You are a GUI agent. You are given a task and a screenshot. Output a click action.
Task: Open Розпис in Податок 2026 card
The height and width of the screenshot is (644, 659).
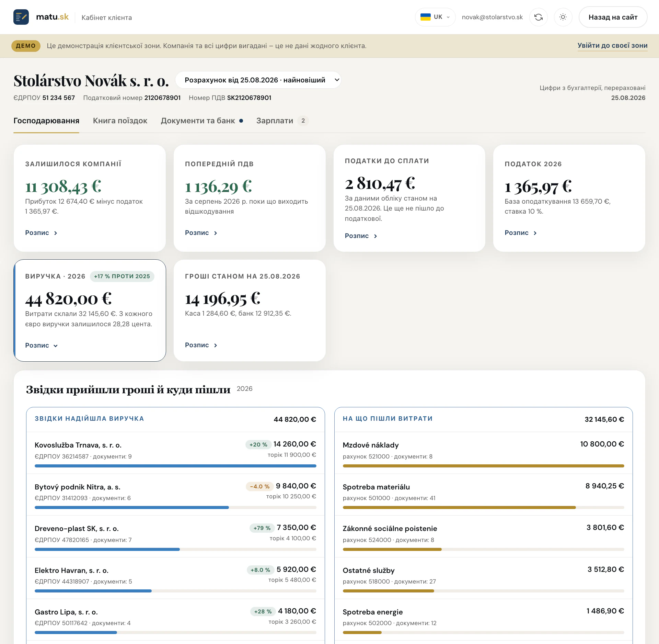[x=521, y=233]
